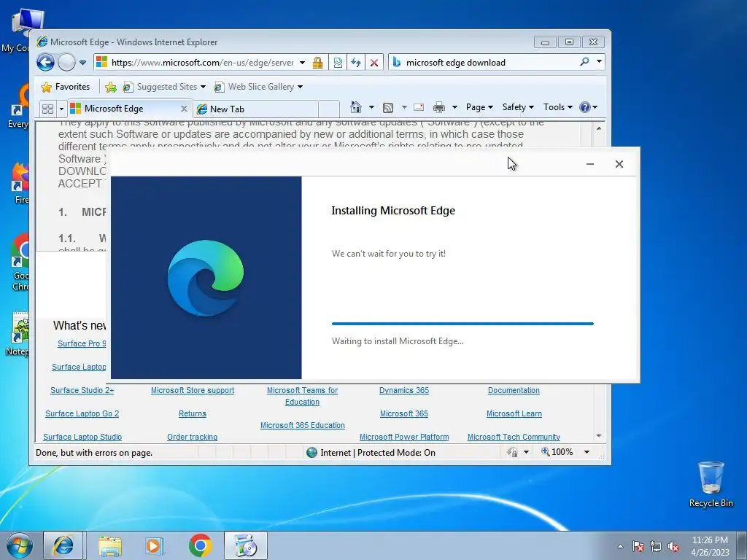
Task: Open the Tools menu
Action: tap(558, 107)
